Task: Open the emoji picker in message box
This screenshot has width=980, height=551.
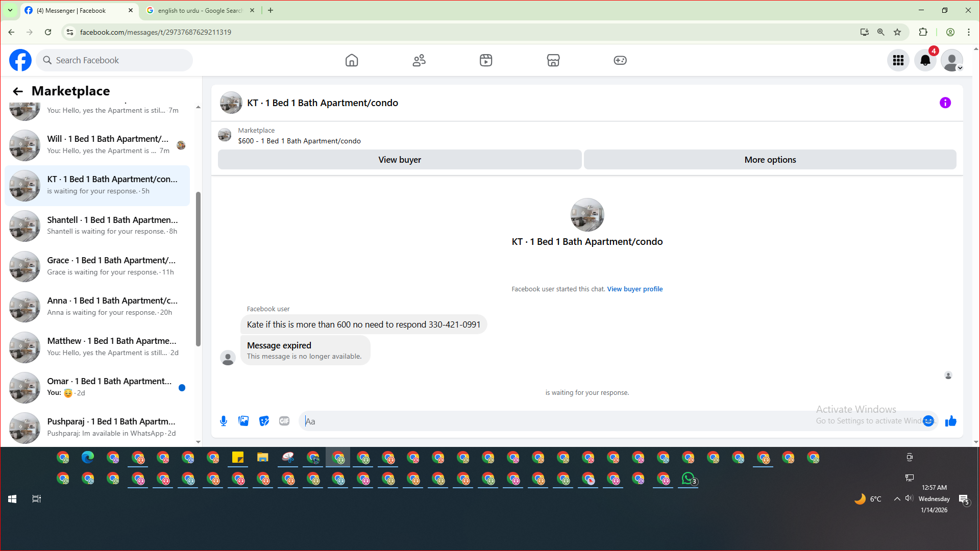Action: 928,421
